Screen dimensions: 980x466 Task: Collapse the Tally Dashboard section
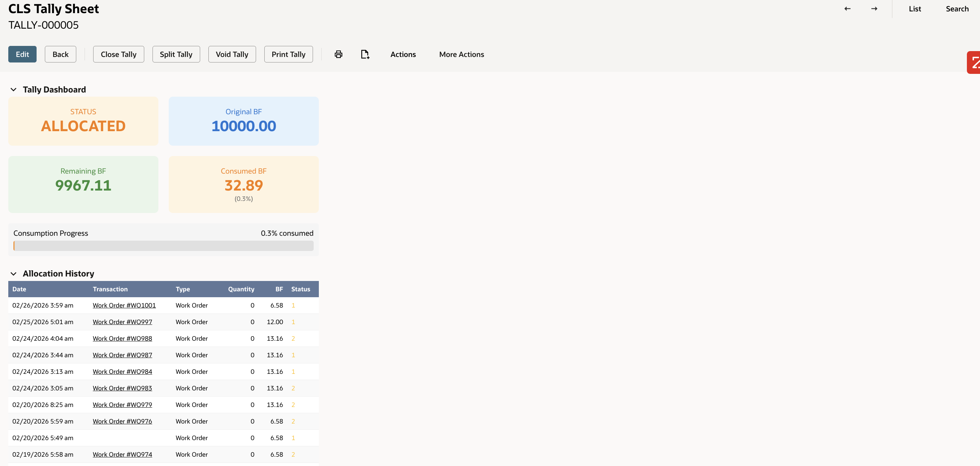pyautogui.click(x=14, y=90)
